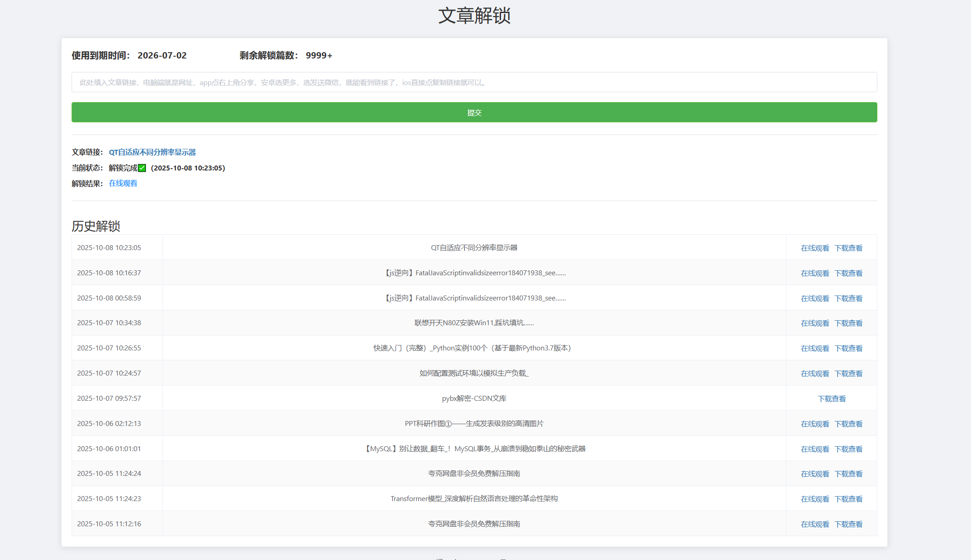Click 在线观看 for the 11:12:16 夸克网盘 row
This screenshot has height=560, width=971.
(x=814, y=524)
